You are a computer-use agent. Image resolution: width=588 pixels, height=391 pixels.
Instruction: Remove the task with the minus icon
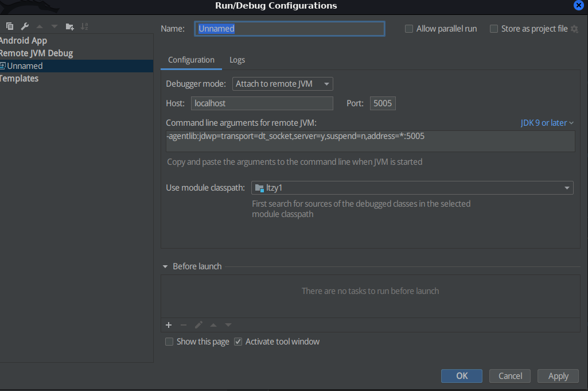tap(184, 325)
